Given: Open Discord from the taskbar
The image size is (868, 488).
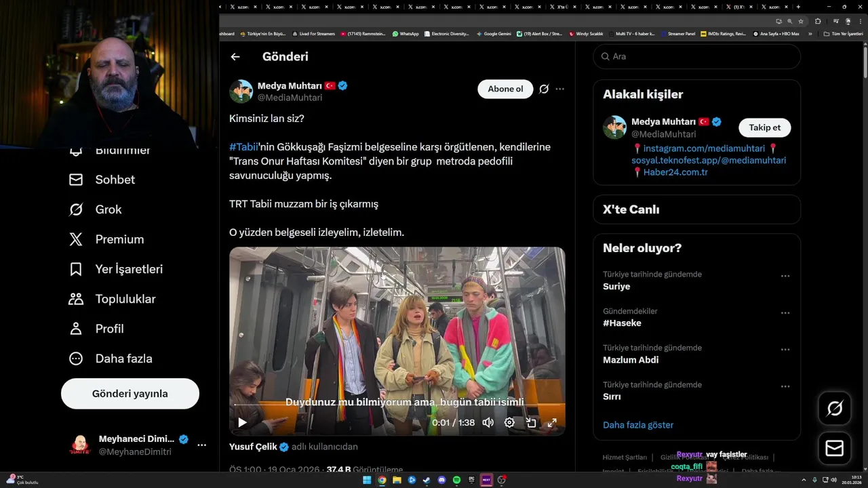Looking at the screenshot, I should (x=441, y=480).
